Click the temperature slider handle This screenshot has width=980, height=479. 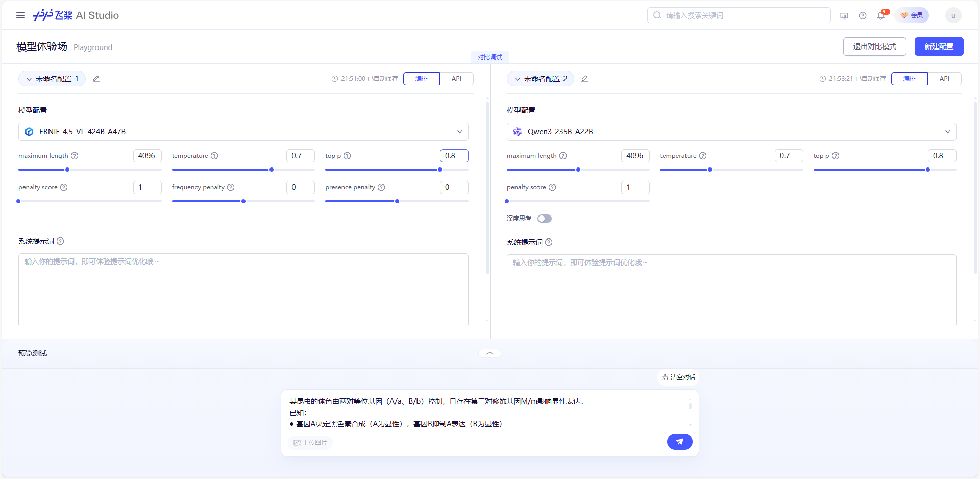pyautogui.click(x=271, y=169)
